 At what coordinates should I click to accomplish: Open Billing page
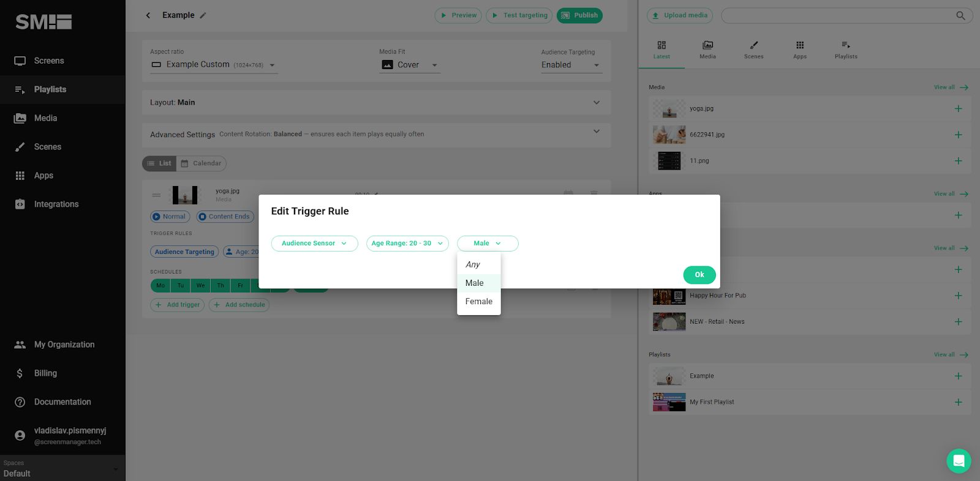62,373
